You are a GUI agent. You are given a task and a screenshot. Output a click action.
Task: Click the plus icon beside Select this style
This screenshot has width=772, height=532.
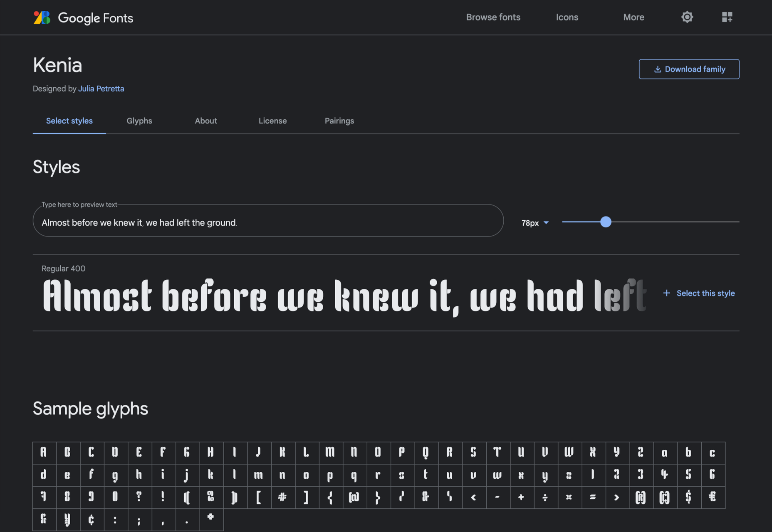(x=666, y=293)
